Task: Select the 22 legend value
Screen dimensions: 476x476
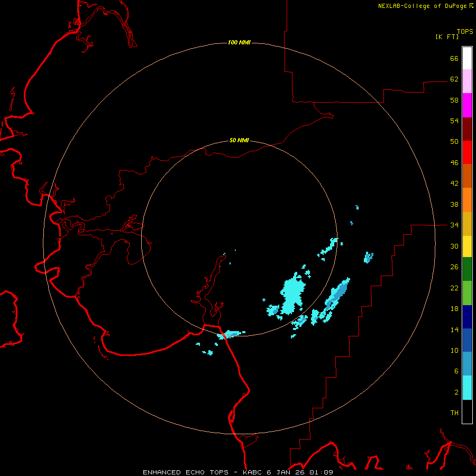Action: 454,288
